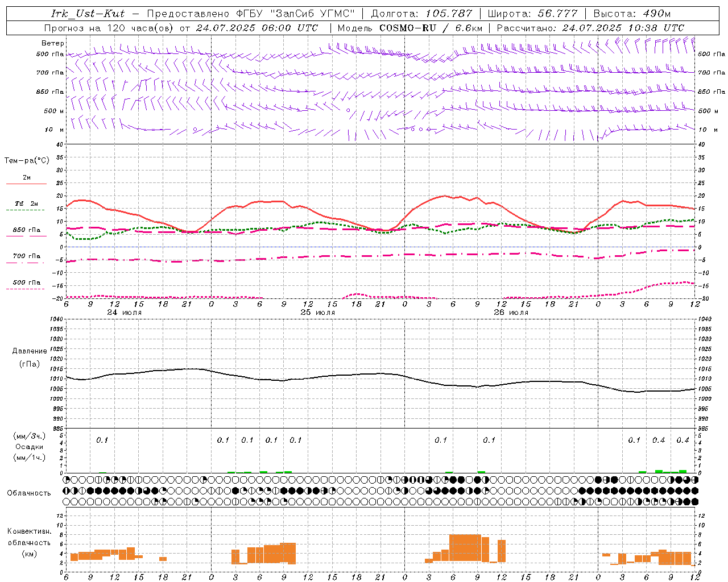Click the Td 2м dew point legend entry

tap(27, 203)
